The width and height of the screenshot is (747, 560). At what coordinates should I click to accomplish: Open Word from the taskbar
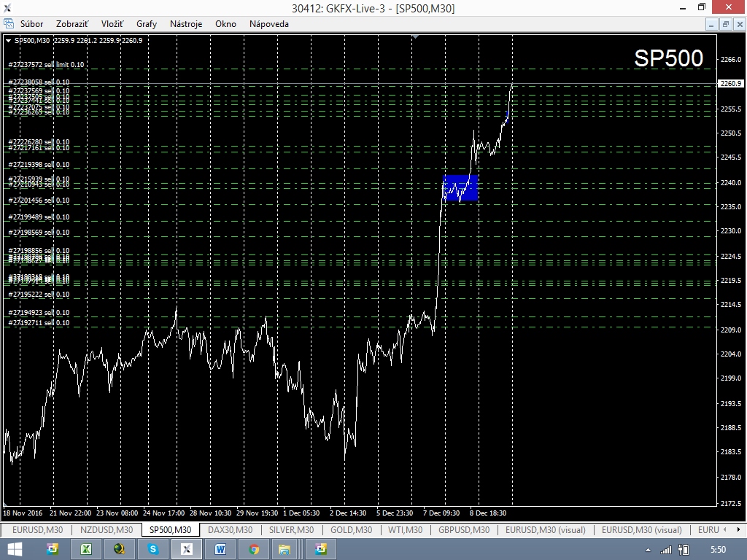pos(220,549)
